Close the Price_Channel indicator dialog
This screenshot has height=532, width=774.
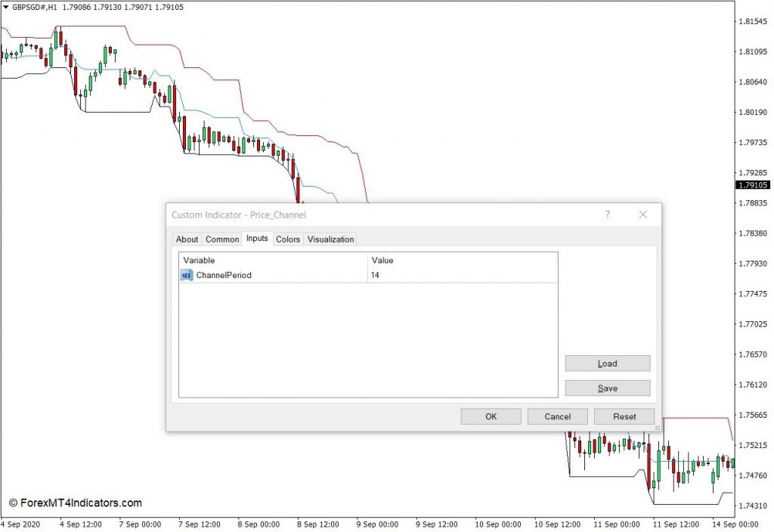tap(642, 215)
